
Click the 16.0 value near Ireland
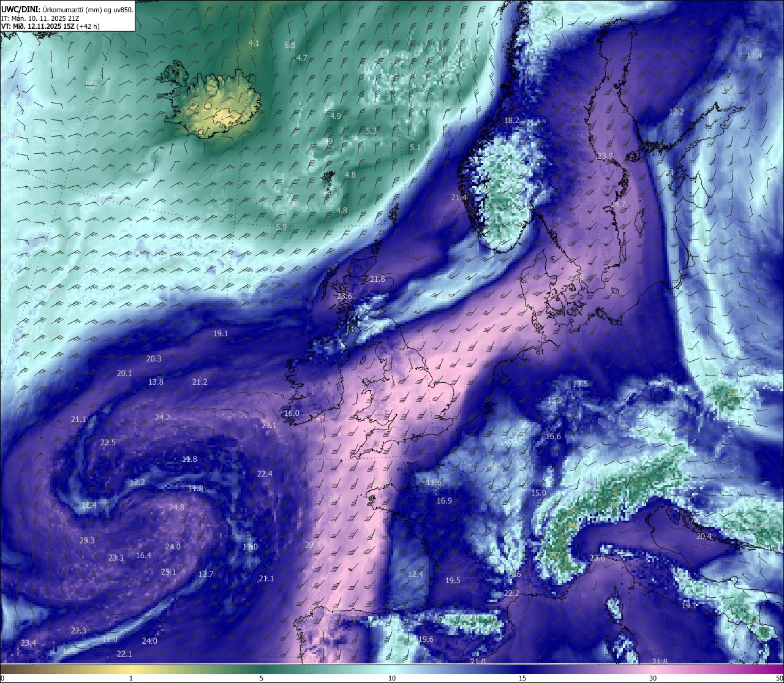pyautogui.click(x=292, y=413)
